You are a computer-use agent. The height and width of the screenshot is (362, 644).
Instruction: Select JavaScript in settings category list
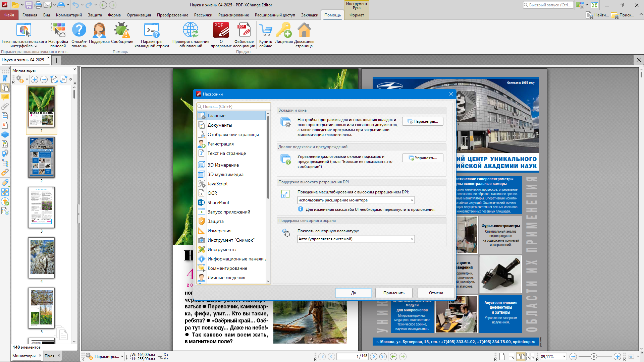(217, 184)
